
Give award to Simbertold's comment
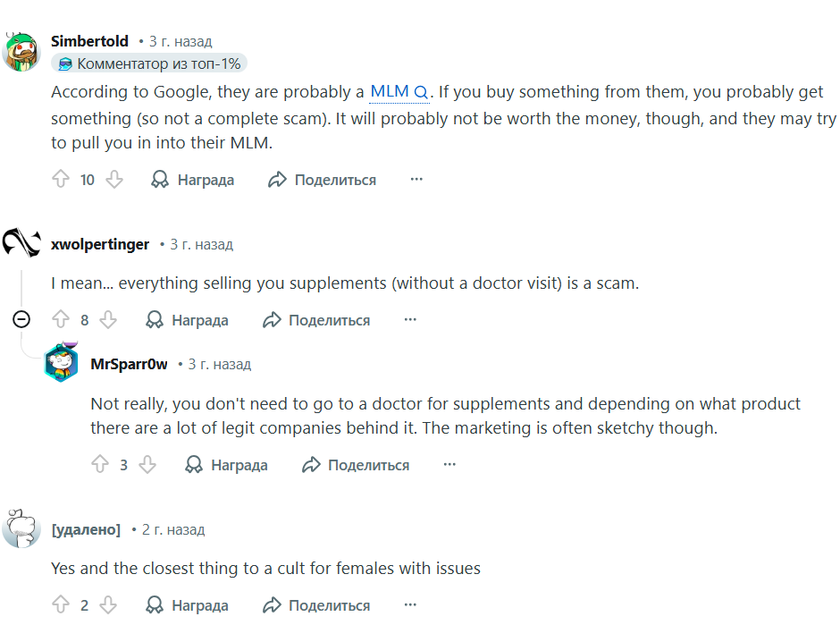coord(193,180)
